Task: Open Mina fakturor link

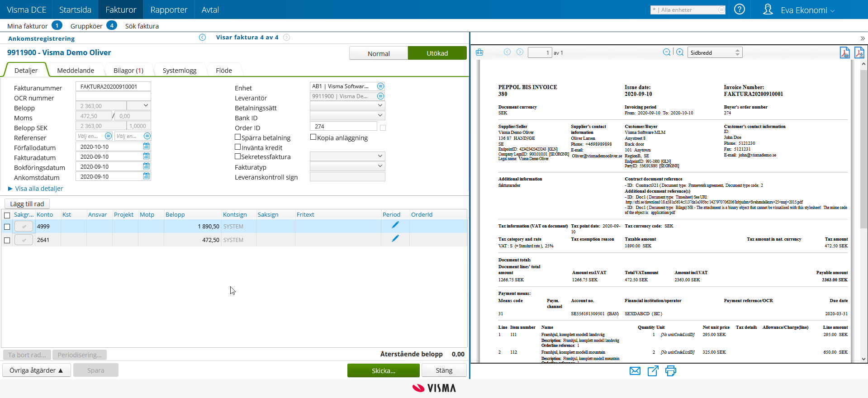Action: click(x=27, y=26)
